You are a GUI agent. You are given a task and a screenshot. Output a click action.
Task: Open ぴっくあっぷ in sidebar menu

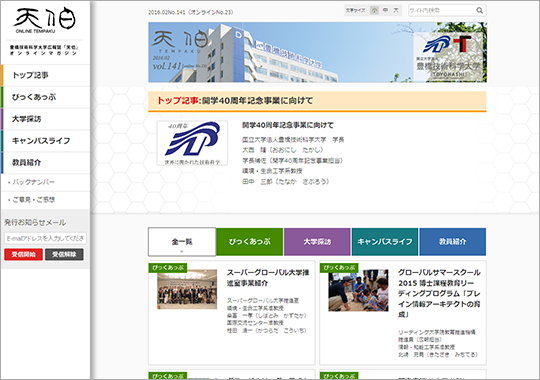tap(45, 97)
